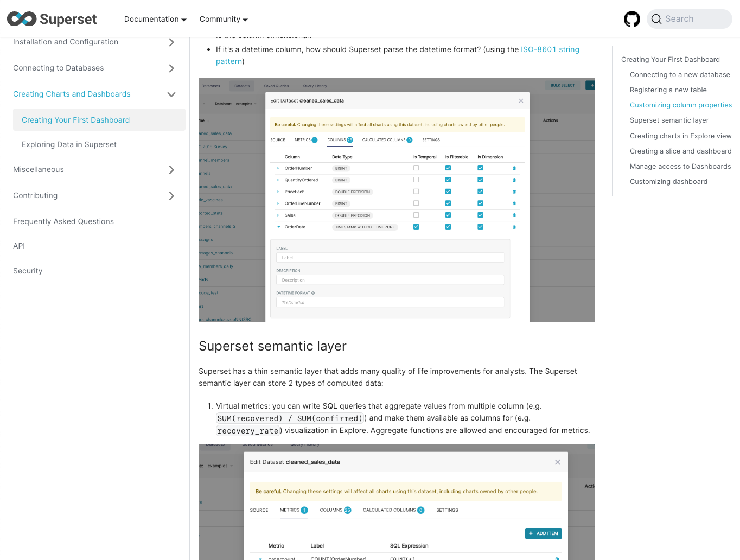Image resolution: width=740 pixels, height=560 pixels.
Task: Collapse Creating Charts and Dashboards chevron
Action: (171, 94)
